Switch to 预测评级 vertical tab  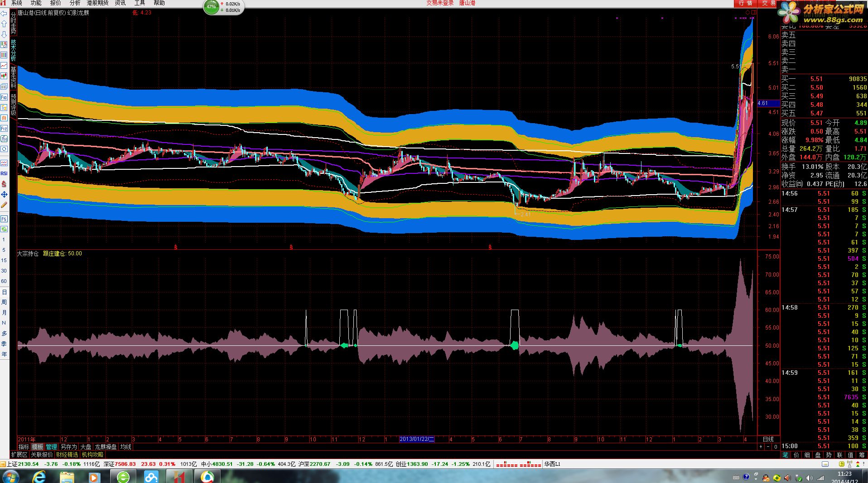click(x=13, y=104)
